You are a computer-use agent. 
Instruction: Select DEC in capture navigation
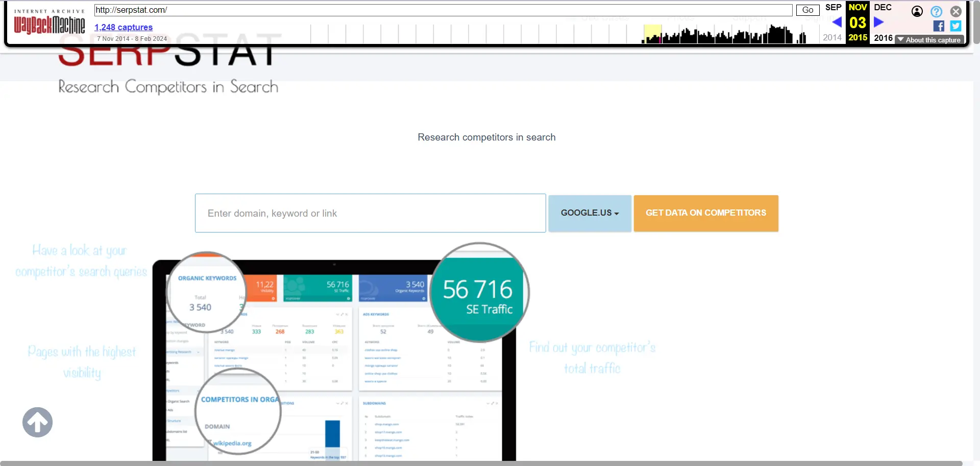pos(883,7)
